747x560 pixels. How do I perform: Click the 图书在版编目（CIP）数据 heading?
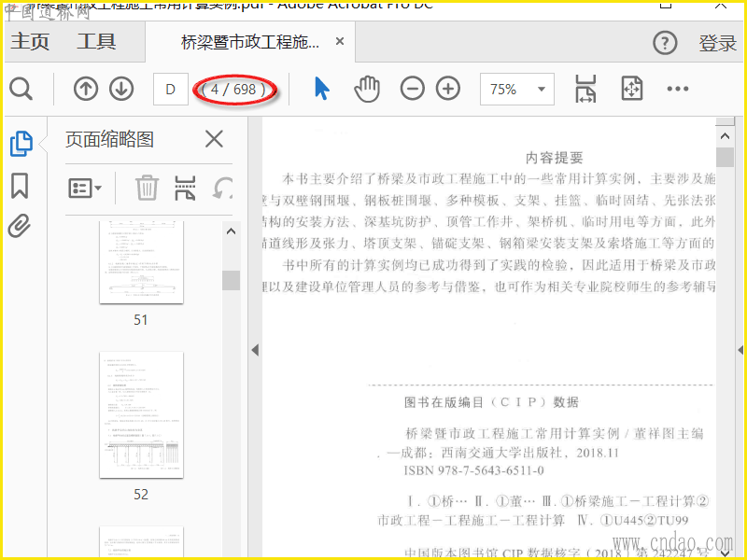[491, 402]
